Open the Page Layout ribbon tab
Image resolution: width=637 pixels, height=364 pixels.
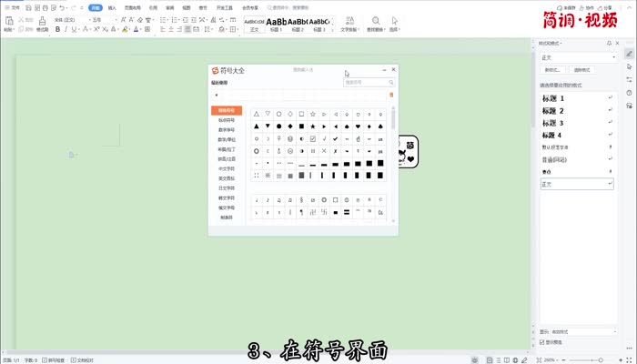pos(132,6)
